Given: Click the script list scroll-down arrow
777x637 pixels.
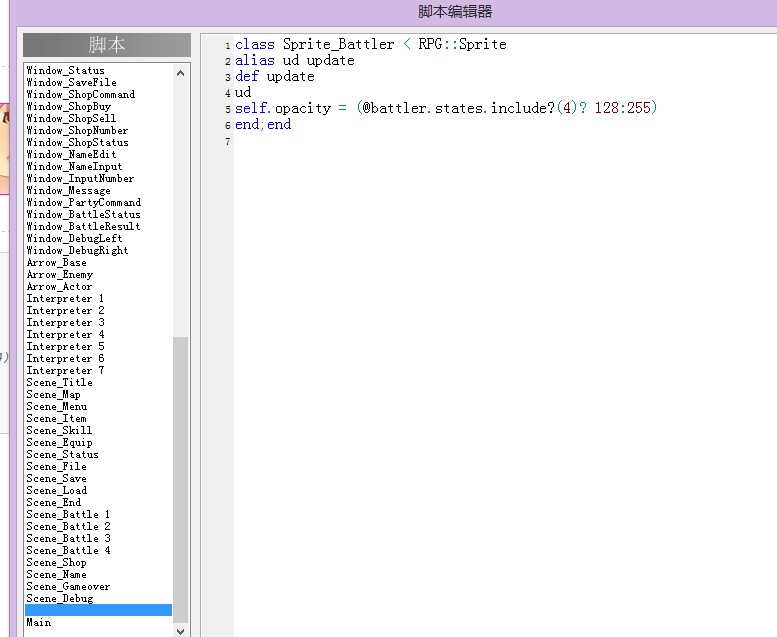Looking at the screenshot, I should click(x=180, y=631).
